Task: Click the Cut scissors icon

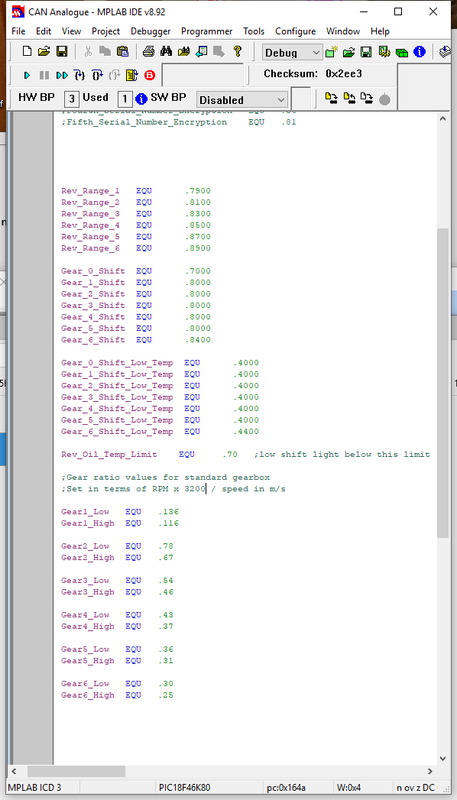Action: pos(88,52)
